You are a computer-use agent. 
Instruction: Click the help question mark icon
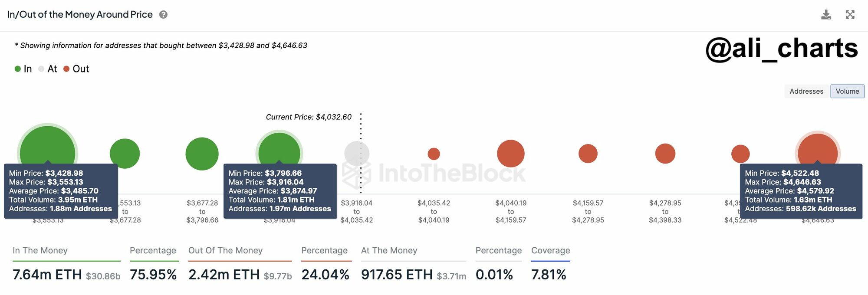pyautogui.click(x=163, y=15)
